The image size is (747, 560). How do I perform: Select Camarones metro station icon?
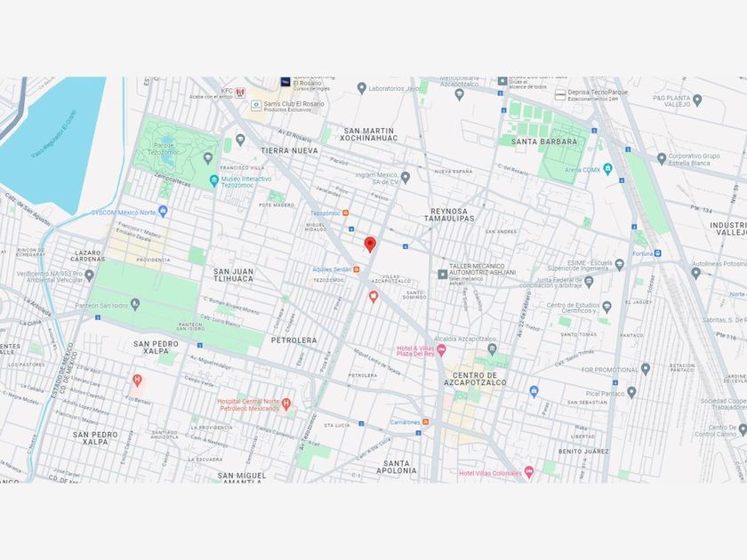point(425,422)
